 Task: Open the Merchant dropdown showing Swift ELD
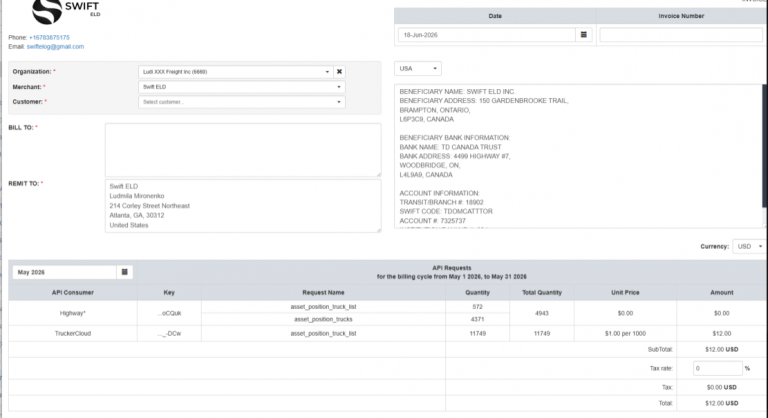click(x=241, y=87)
